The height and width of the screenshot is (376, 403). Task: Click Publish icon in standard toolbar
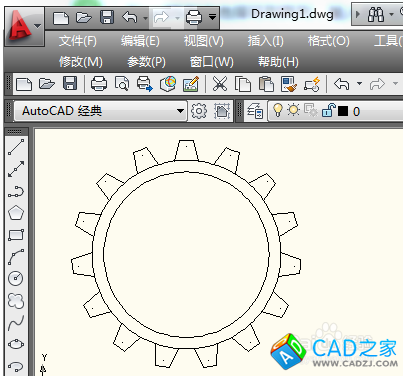[x=145, y=84]
